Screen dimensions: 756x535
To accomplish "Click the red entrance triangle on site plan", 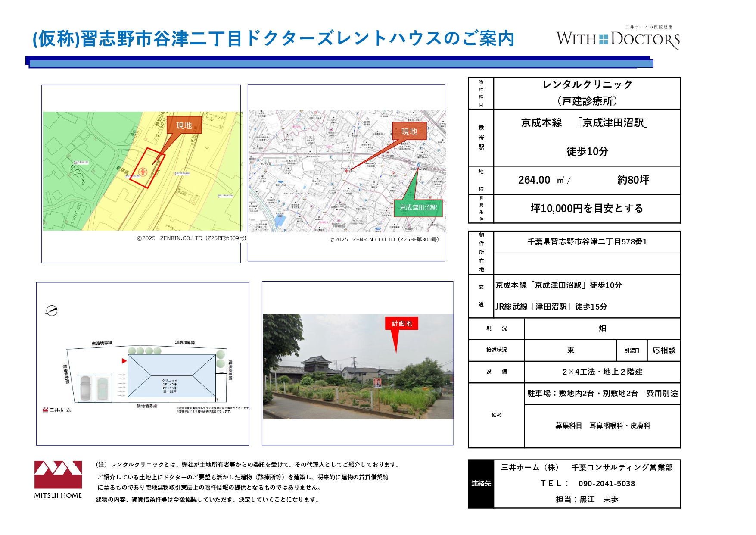I will click(124, 361).
